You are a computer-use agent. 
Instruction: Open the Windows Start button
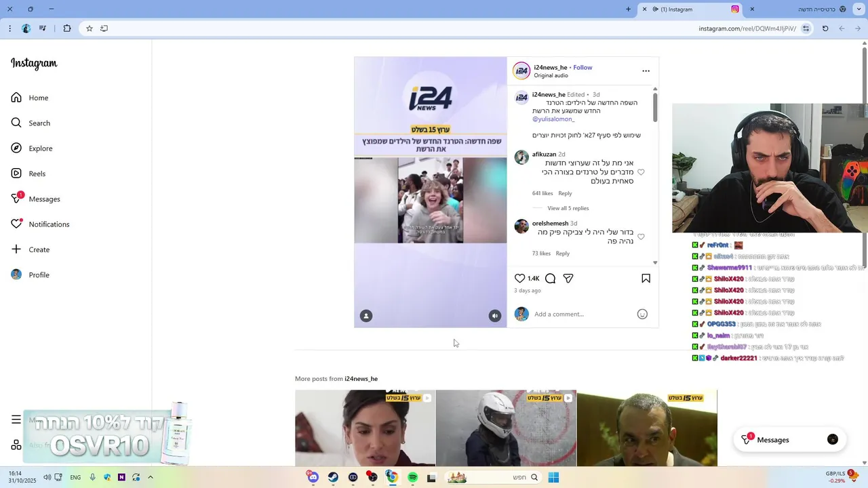coord(553,477)
